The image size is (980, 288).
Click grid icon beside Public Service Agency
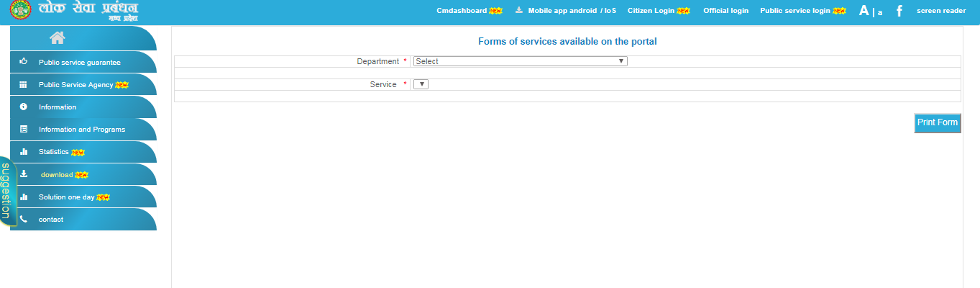[x=24, y=84]
